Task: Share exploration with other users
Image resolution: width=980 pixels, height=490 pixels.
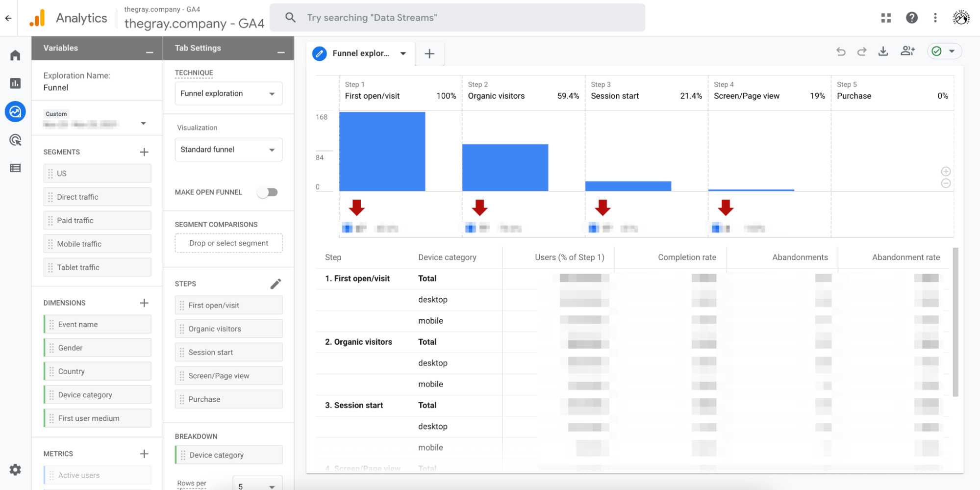Action: click(x=907, y=51)
